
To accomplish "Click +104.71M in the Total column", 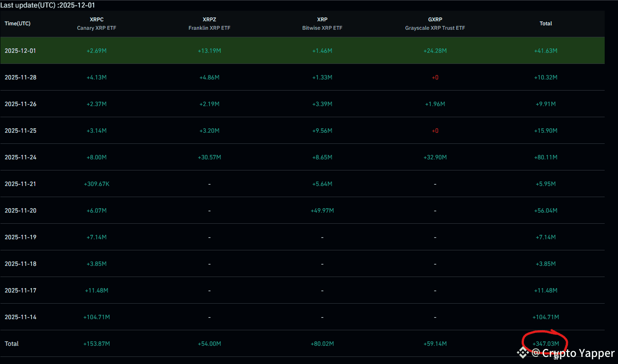I will [546, 317].
